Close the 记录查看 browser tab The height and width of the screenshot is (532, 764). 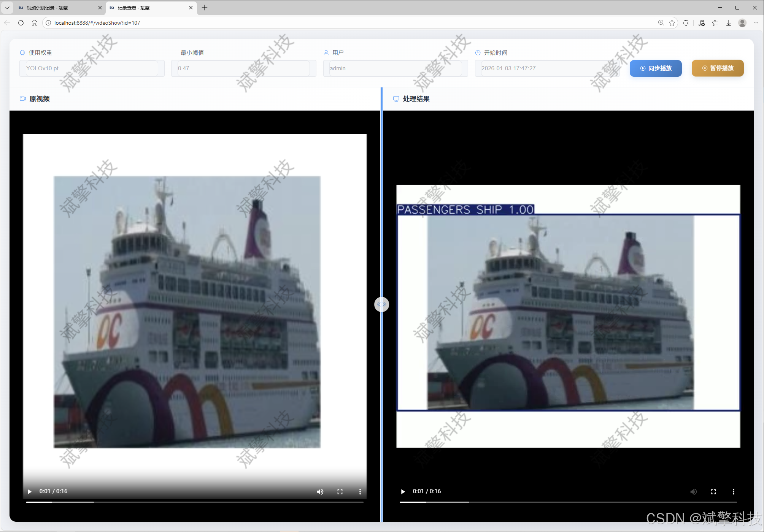point(191,8)
